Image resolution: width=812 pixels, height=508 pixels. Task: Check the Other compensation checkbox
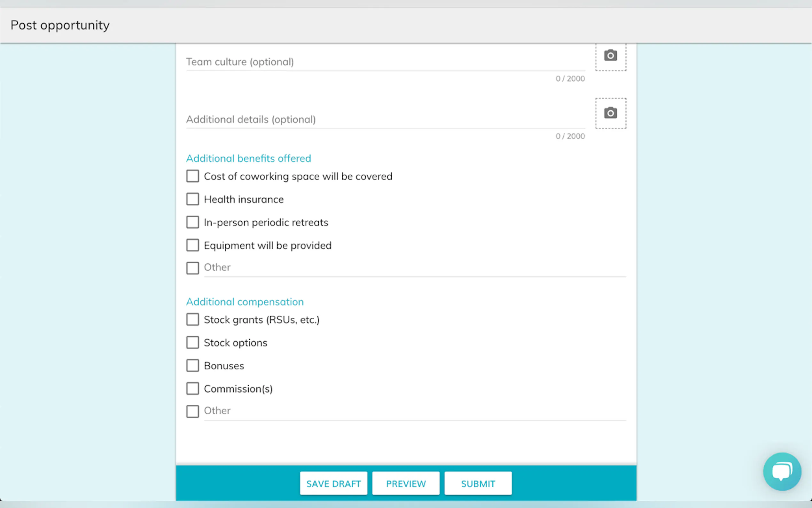[x=193, y=411]
